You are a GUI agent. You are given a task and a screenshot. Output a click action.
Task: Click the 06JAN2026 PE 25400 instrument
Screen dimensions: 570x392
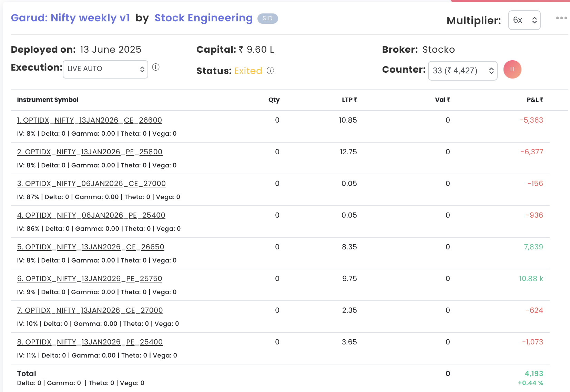coord(91,215)
